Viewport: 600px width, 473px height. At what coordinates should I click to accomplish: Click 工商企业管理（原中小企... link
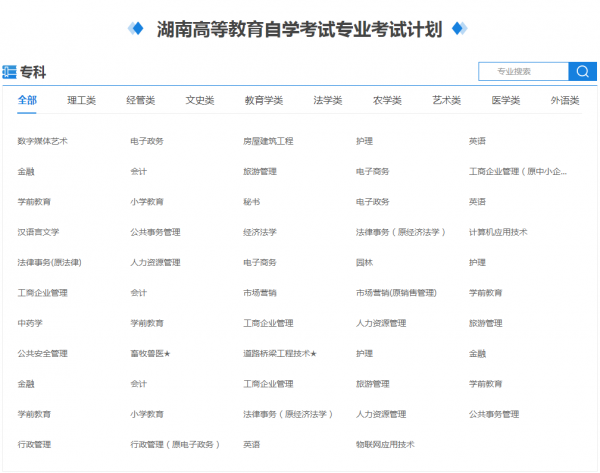click(518, 171)
